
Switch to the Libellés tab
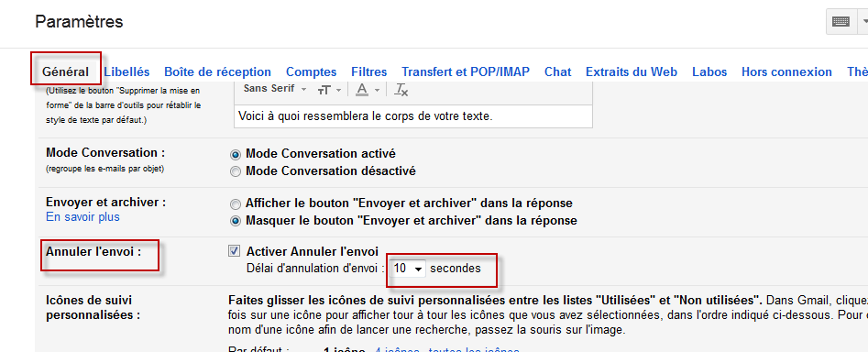click(126, 71)
